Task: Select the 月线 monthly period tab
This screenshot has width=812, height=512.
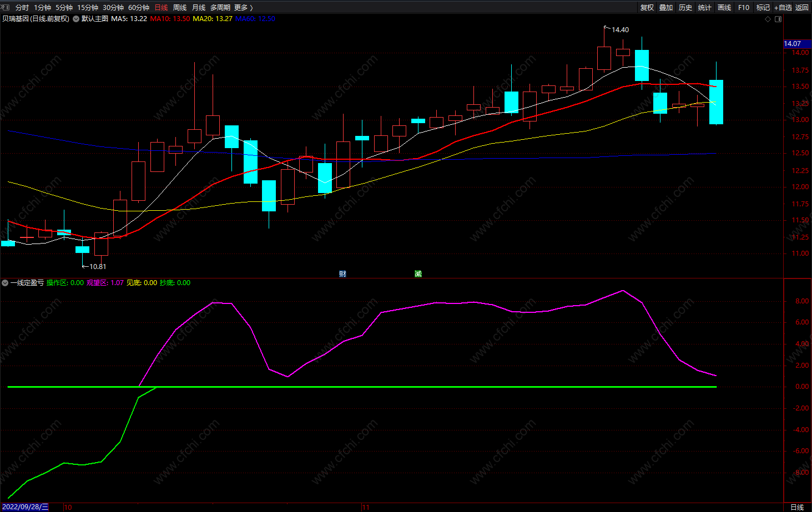Action: tap(199, 8)
